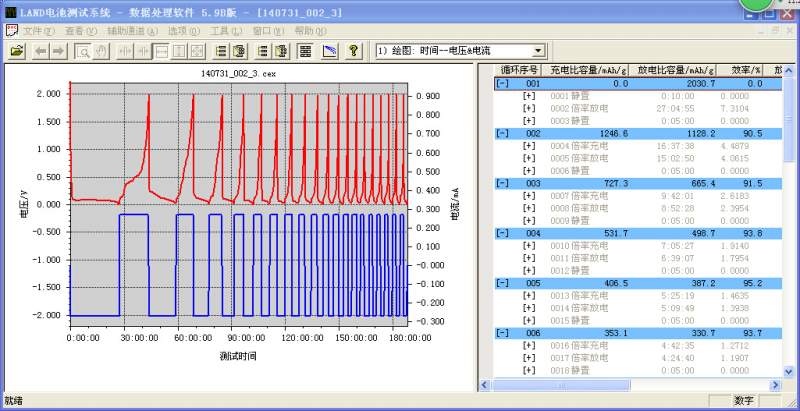Collapse cycle 004 in the data tree
Screen dimensions: 800x411
(503, 234)
